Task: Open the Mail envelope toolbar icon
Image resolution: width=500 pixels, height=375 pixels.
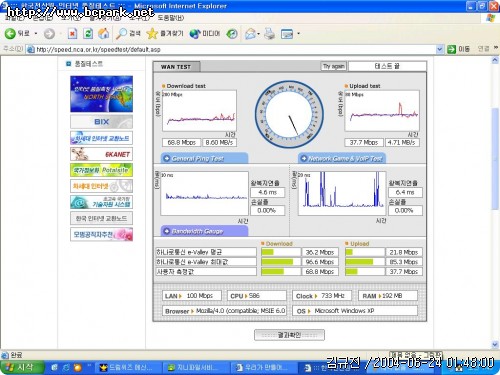Action: (x=251, y=33)
